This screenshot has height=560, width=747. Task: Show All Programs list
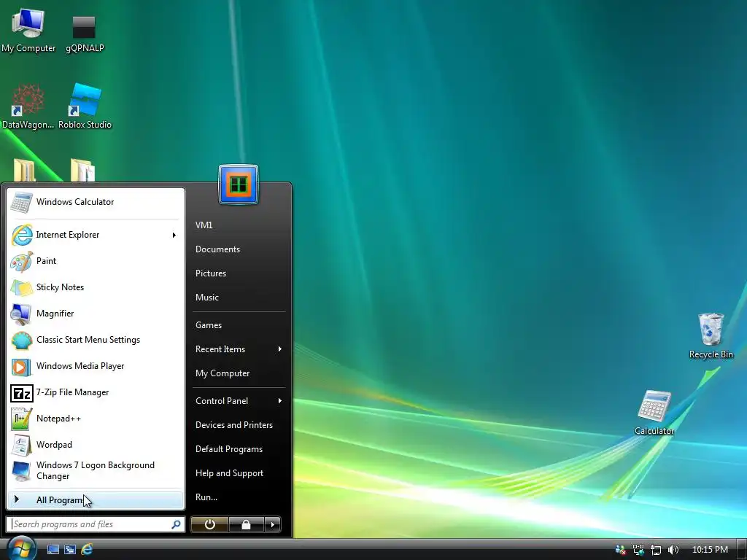click(96, 499)
